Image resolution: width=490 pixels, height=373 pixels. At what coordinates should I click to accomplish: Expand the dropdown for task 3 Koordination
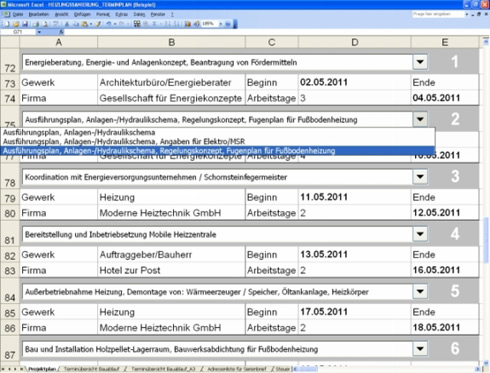point(420,177)
